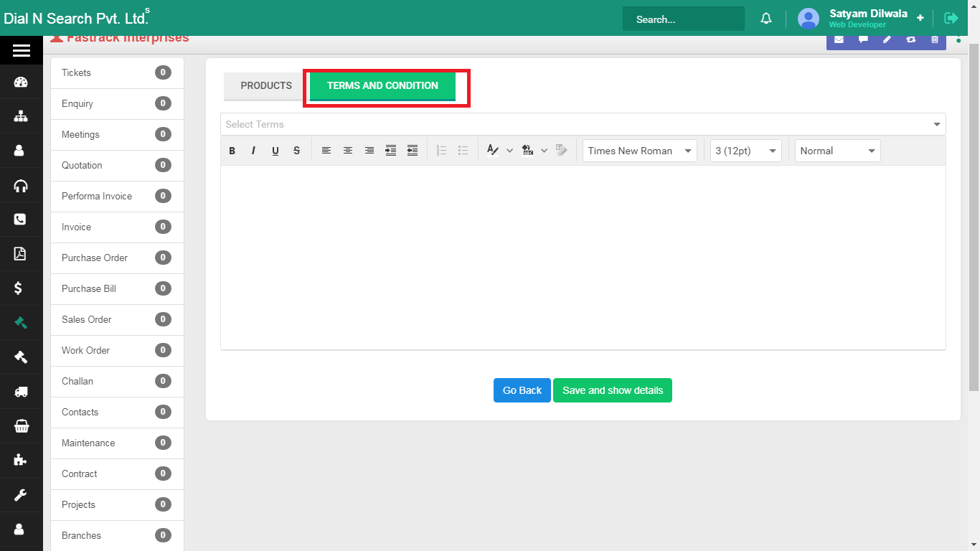Image resolution: width=980 pixels, height=551 pixels.
Task: Click the Go Back button
Action: [x=522, y=390]
